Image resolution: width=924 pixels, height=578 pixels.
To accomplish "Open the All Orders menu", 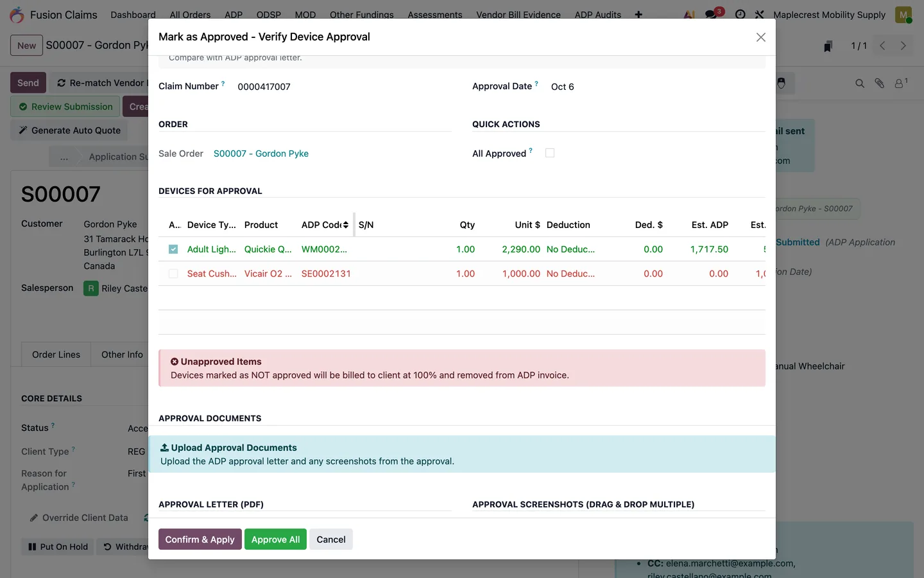I will tap(190, 15).
